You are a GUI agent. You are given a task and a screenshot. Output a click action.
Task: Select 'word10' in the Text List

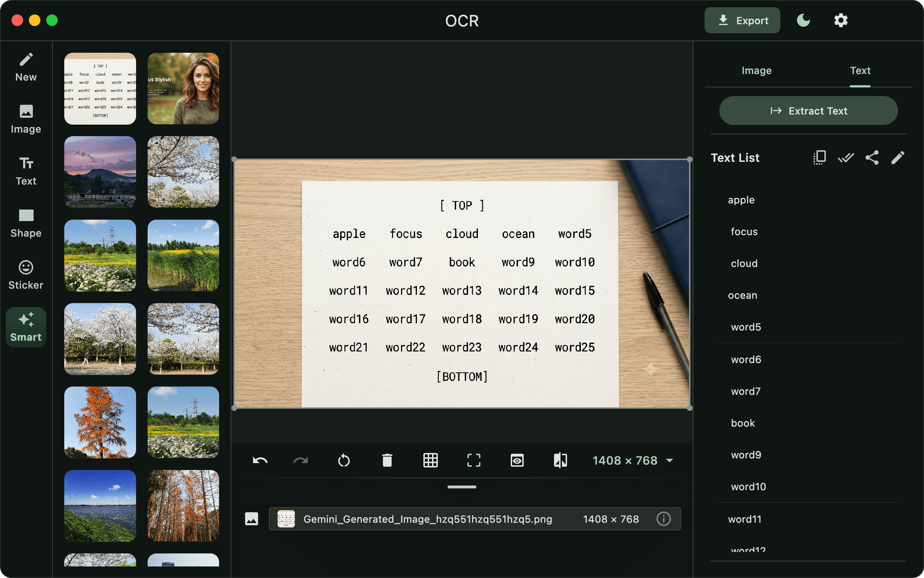[748, 487]
